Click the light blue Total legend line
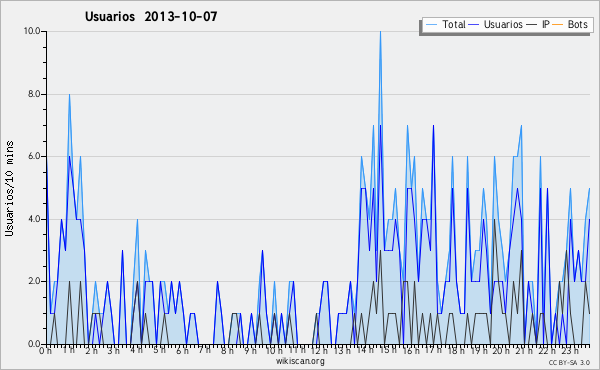 click(x=431, y=25)
